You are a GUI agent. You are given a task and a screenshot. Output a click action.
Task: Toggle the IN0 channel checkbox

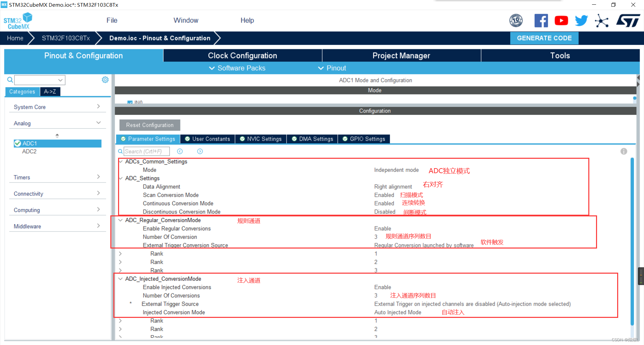click(x=130, y=102)
